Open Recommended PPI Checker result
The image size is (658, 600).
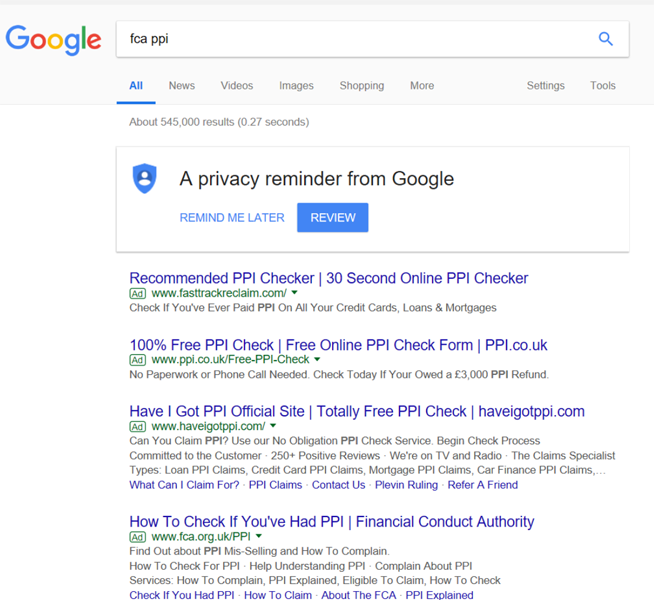[329, 278]
